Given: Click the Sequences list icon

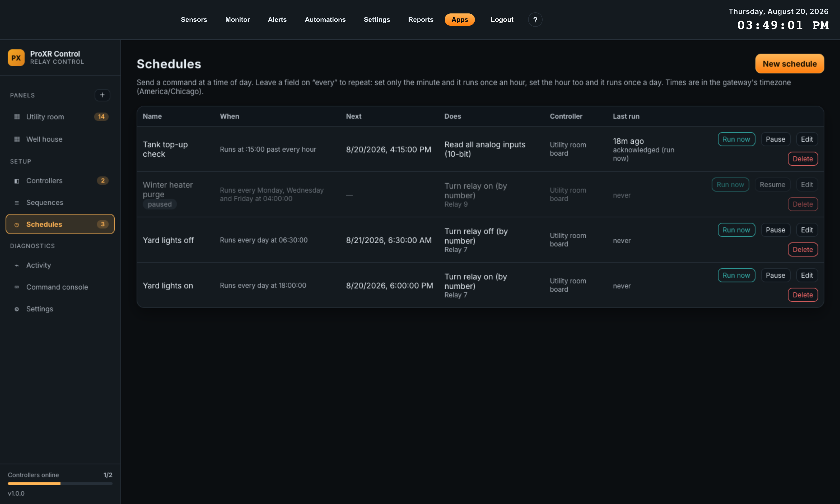Looking at the screenshot, I should point(17,203).
